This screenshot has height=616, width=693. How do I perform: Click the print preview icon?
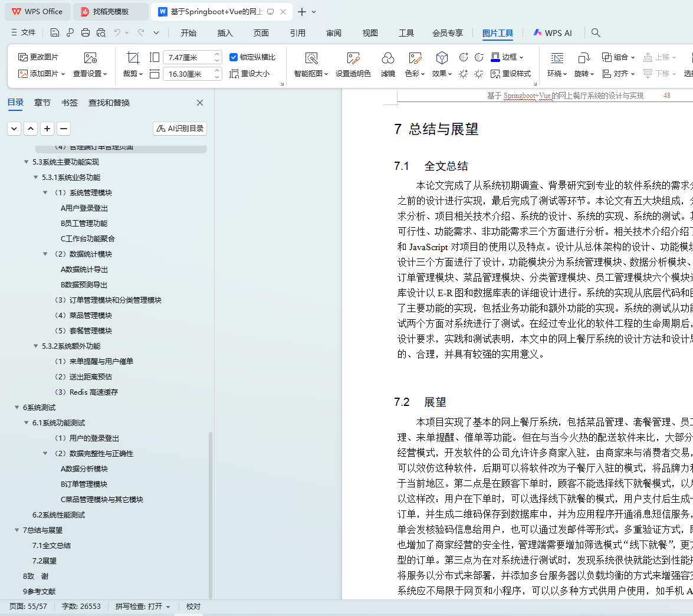click(101, 32)
